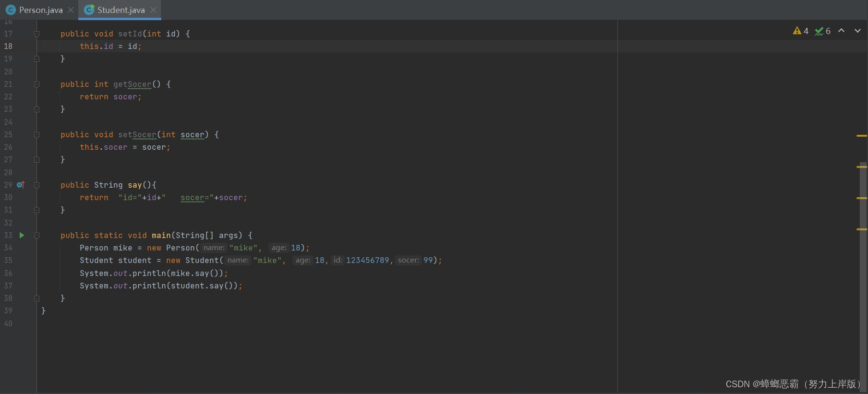868x394 pixels.
Task: Jump to next highlighted error arrow
Action: (857, 30)
